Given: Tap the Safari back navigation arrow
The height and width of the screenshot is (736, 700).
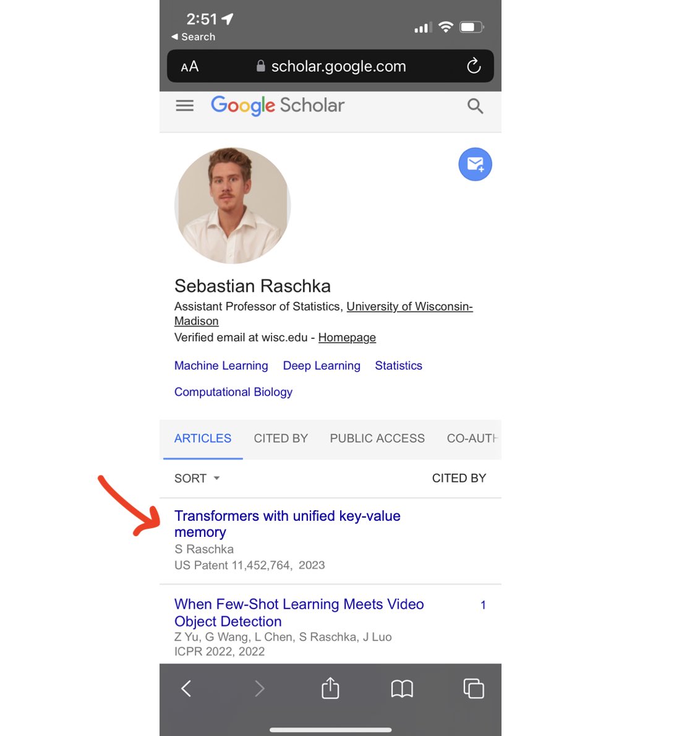Looking at the screenshot, I should (186, 688).
